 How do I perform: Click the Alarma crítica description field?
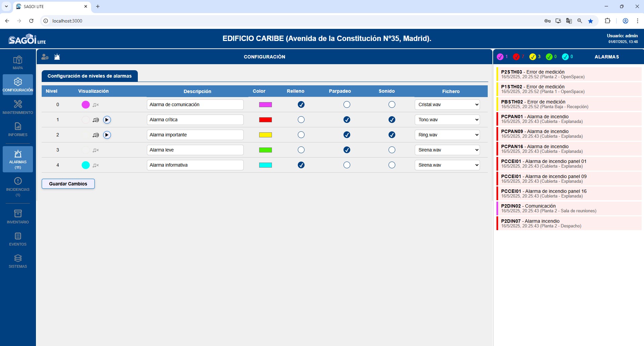pos(195,120)
